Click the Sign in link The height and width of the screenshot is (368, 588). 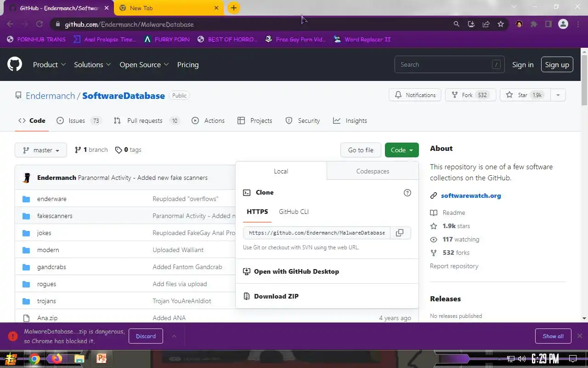pyautogui.click(x=523, y=65)
